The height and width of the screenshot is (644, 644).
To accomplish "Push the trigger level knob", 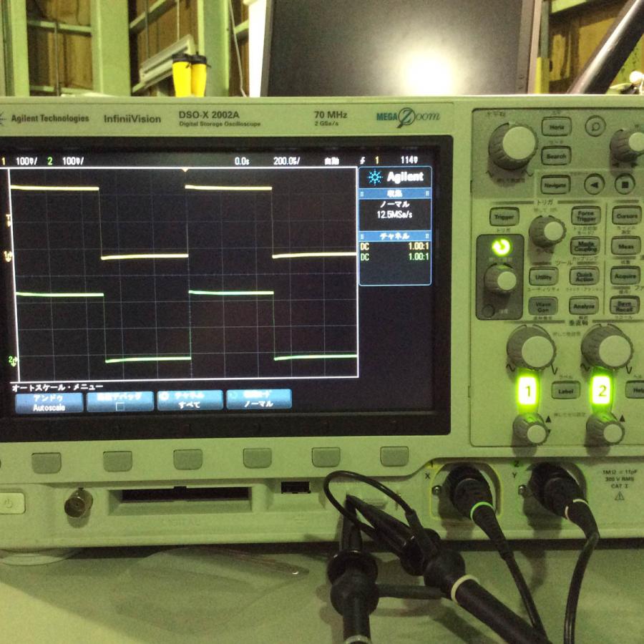I will point(548,231).
